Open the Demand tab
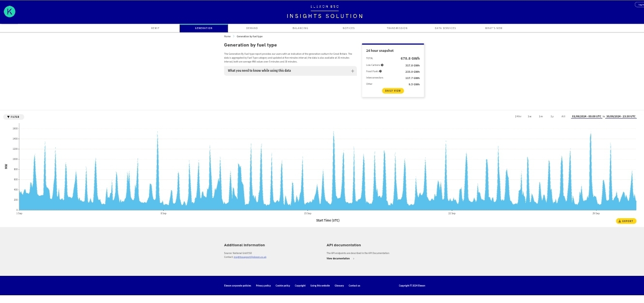Screen dimensions: 644x303 252,28
